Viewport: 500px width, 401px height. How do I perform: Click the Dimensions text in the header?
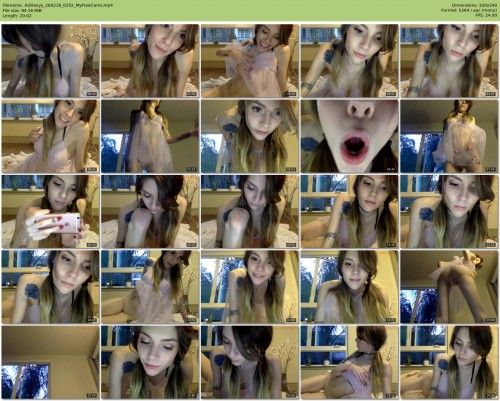(x=474, y=5)
